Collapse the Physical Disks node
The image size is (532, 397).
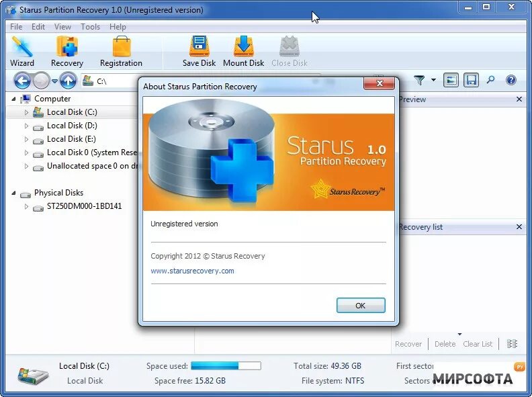(13, 193)
